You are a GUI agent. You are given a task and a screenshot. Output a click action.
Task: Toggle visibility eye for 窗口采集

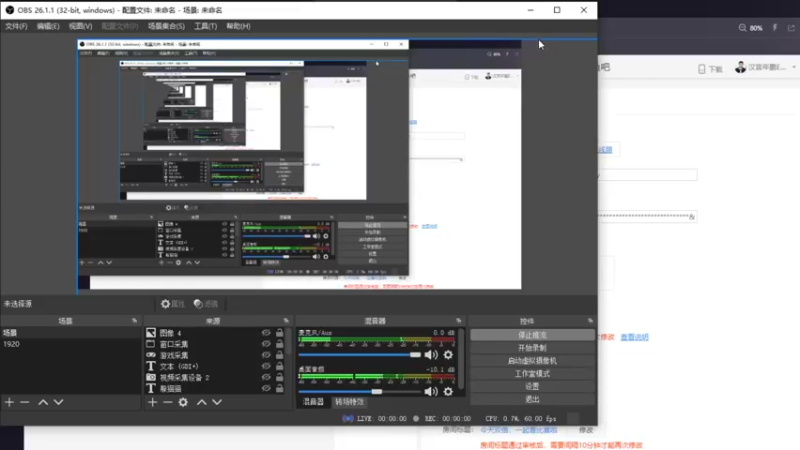pyautogui.click(x=266, y=344)
